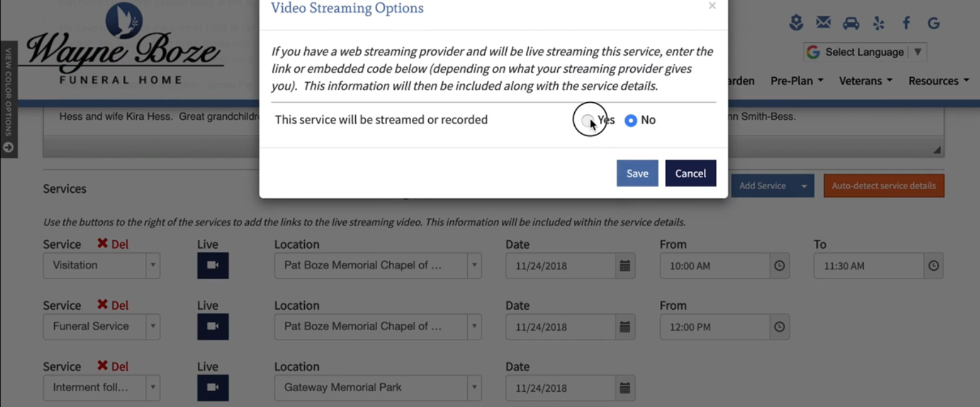This screenshot has height=407, width=980.
Task: Click Save in Video Streaming Options
Action: (x=637, y=173)
